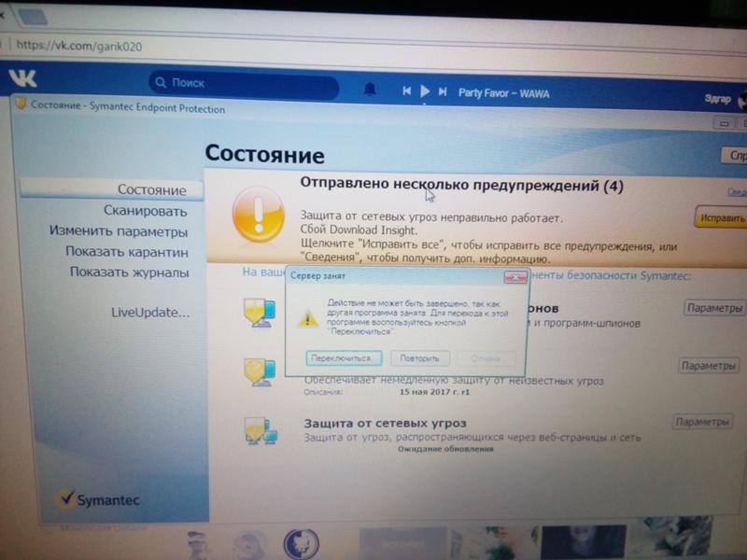Play the Party Favor track
The image size is (747, 560).
point(425,91)
